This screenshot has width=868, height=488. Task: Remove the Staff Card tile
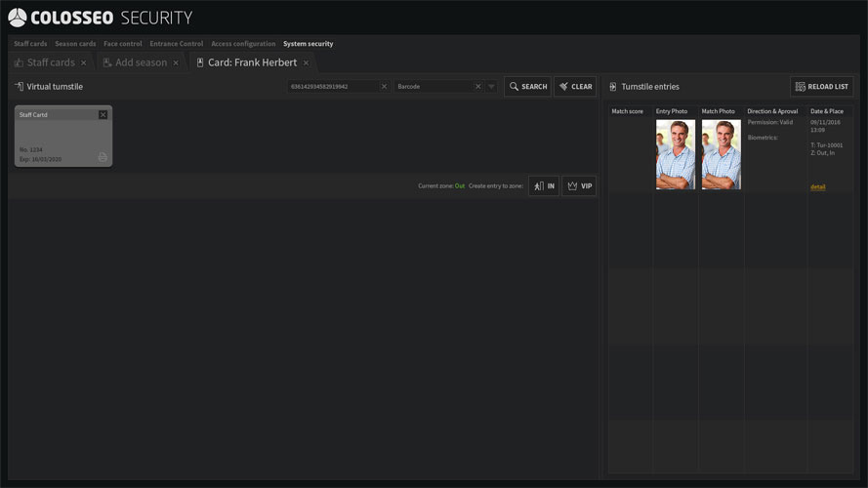point(103,114)
